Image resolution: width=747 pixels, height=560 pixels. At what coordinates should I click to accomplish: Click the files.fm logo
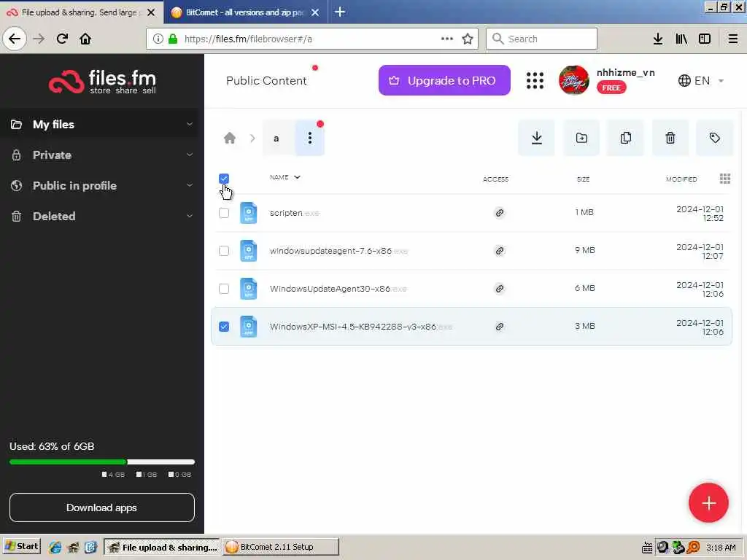102,82
